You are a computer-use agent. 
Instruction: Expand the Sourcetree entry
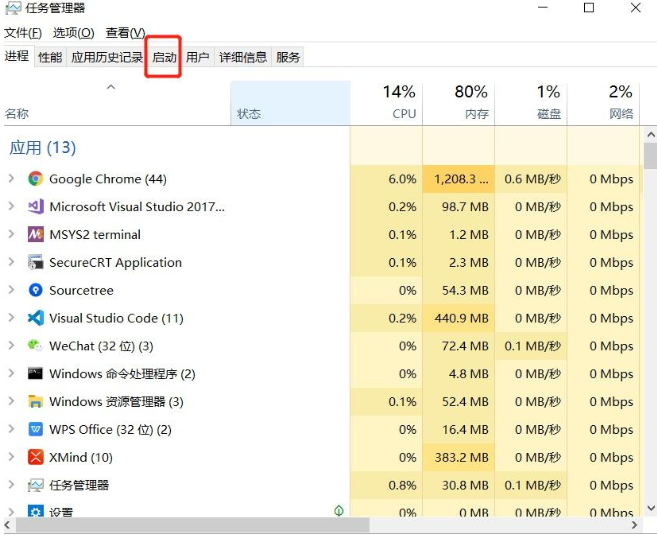(x=11, y=289)
